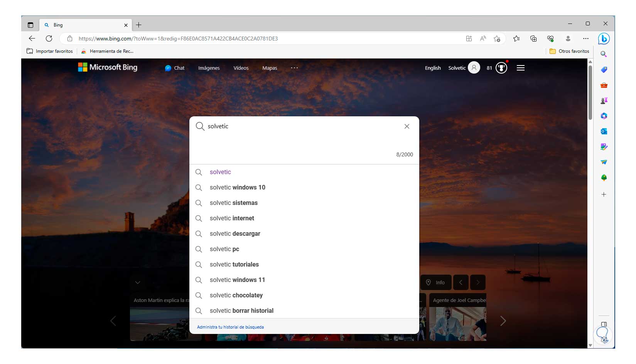Click the page vertical scrollbar

[590, 92]
